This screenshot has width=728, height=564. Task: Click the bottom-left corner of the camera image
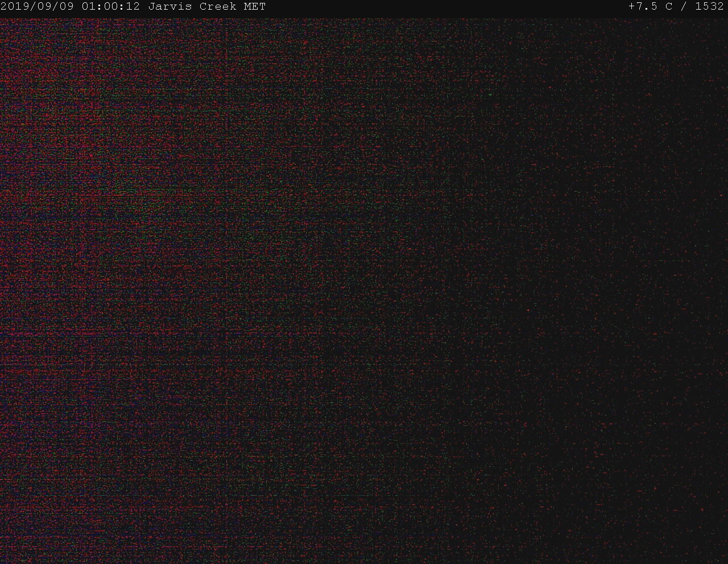3,560
